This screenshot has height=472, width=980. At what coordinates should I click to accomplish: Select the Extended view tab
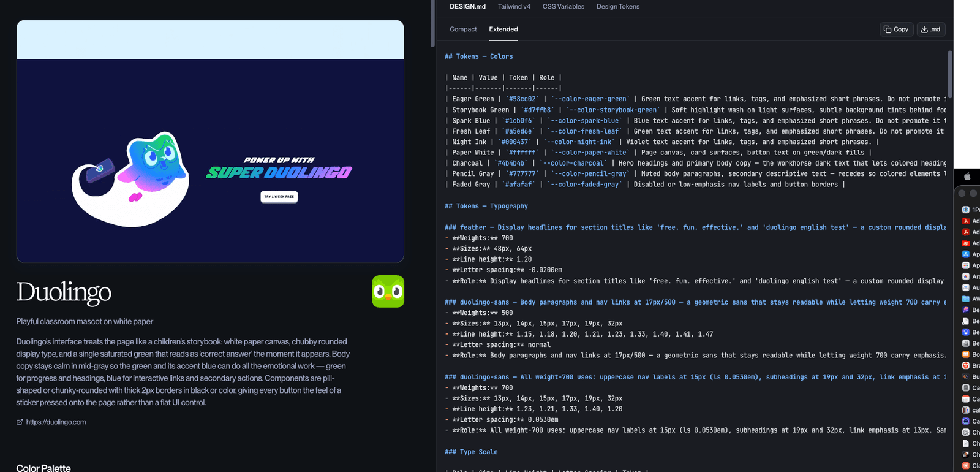503,29
